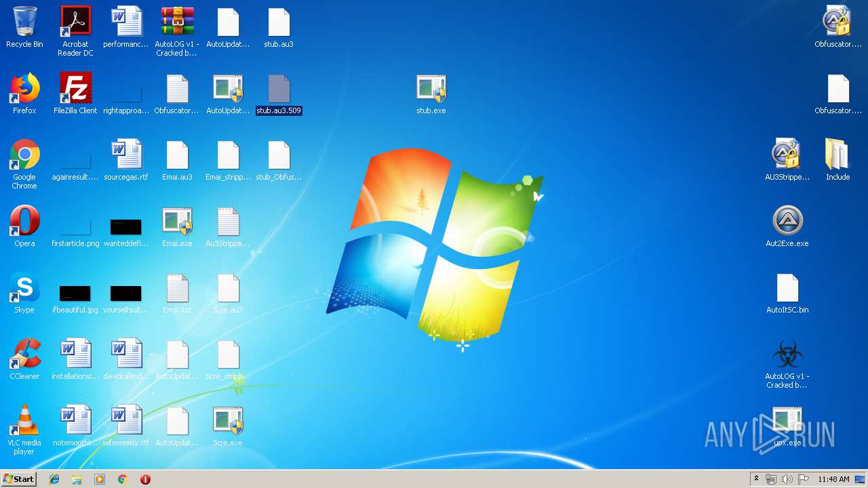Open the network tray icon
Screen dimensions: 868x488
[x=771, y=479]
